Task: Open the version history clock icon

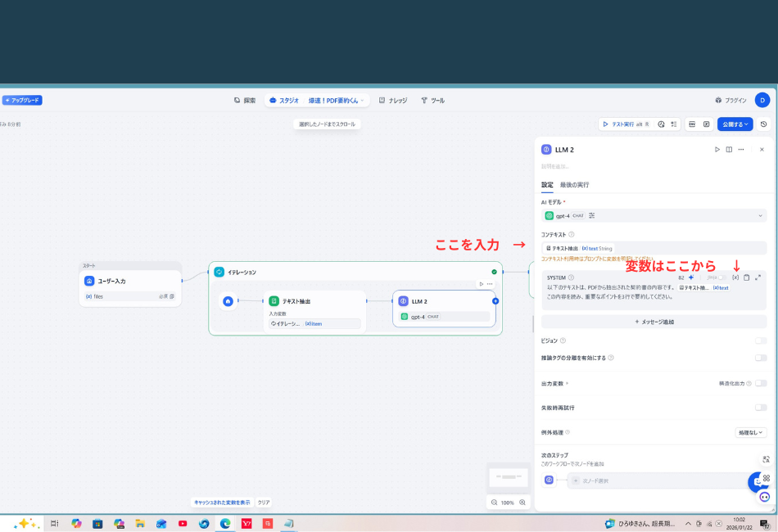Action: pyautogui.click(x=763, y=124)
